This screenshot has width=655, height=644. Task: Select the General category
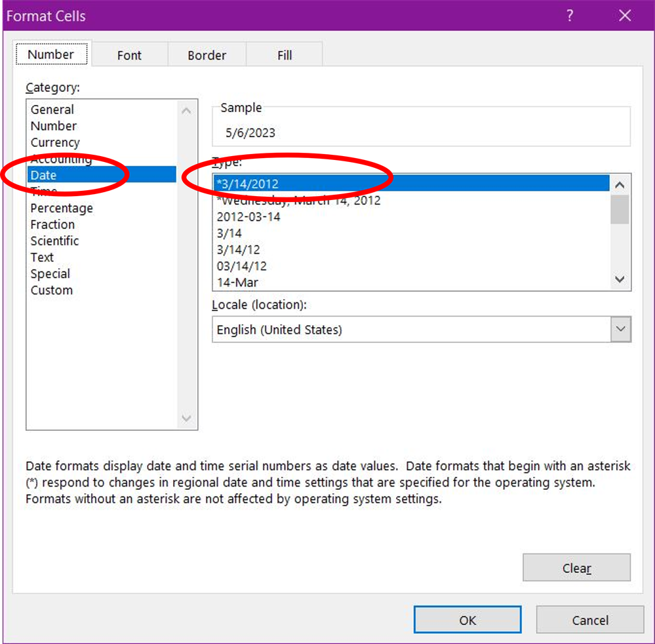[x=102, y=110]
